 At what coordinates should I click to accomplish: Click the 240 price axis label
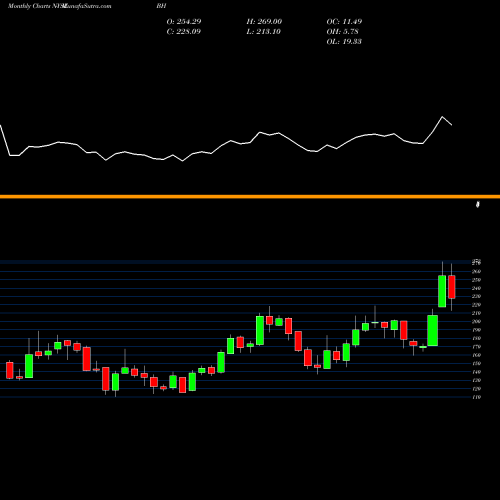tap(476, 288)
